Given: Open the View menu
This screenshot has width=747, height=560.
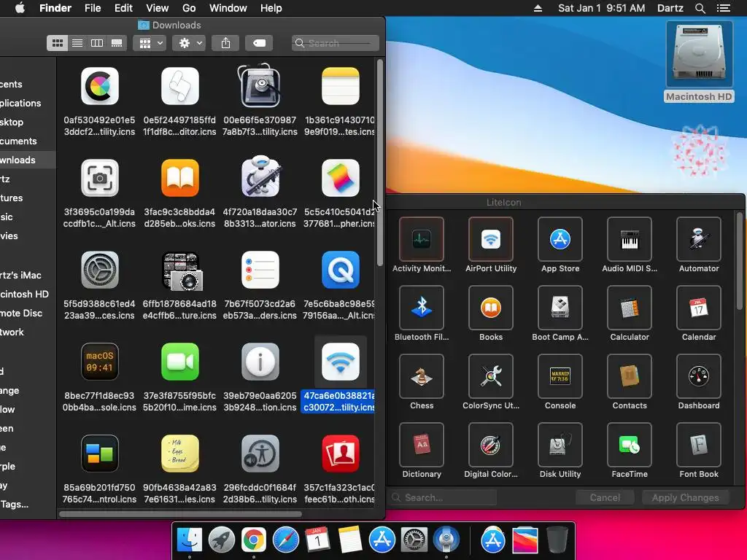Looking at the screenshot, I should [158, 8].
